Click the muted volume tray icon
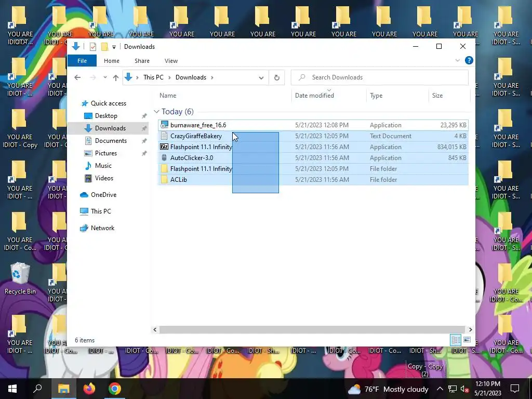 click(x=464, y=389)
